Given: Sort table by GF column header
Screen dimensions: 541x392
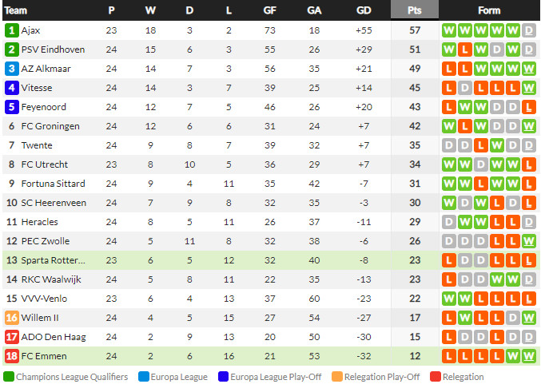Looking at the screenshot, I should click(270, 10).
